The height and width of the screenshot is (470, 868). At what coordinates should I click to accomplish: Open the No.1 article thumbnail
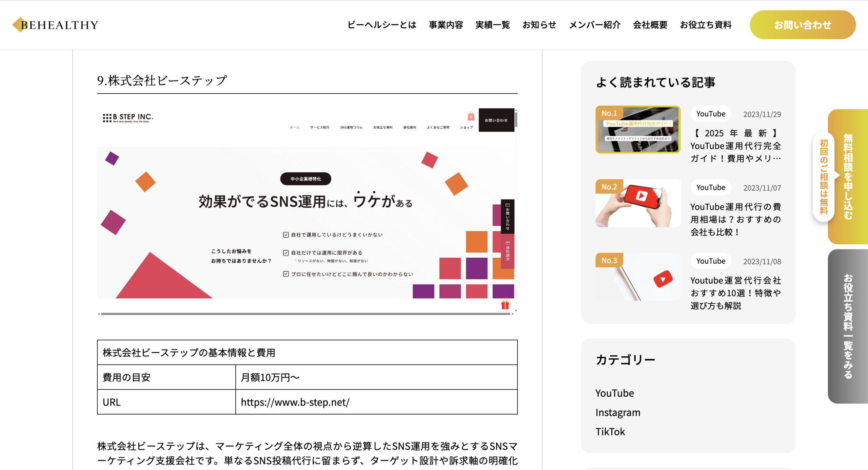(638, 129)
